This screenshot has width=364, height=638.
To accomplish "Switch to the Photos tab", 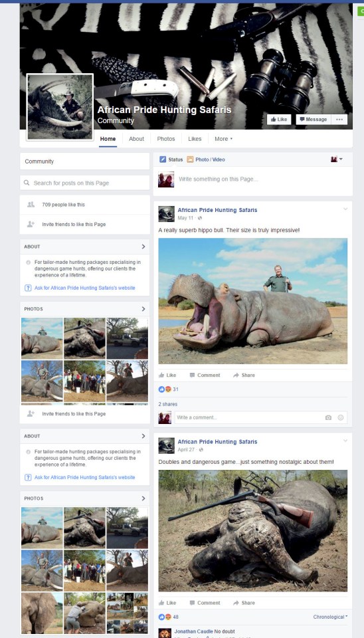I will coord(166,139).
